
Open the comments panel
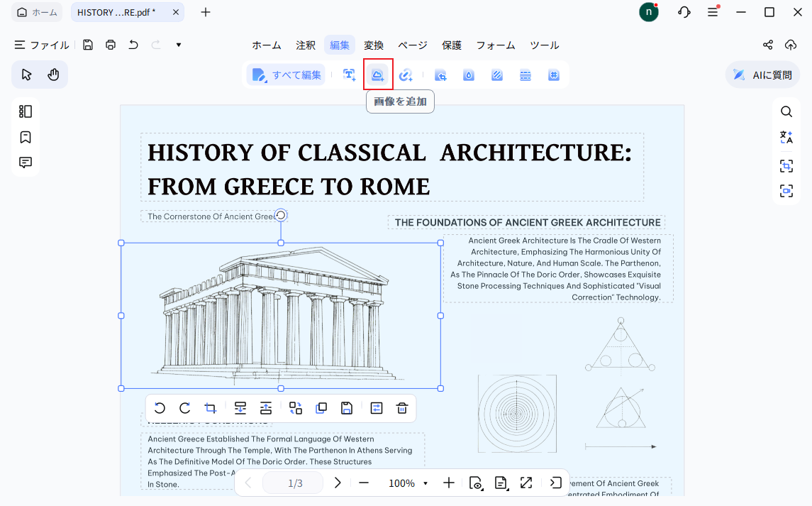26,163
